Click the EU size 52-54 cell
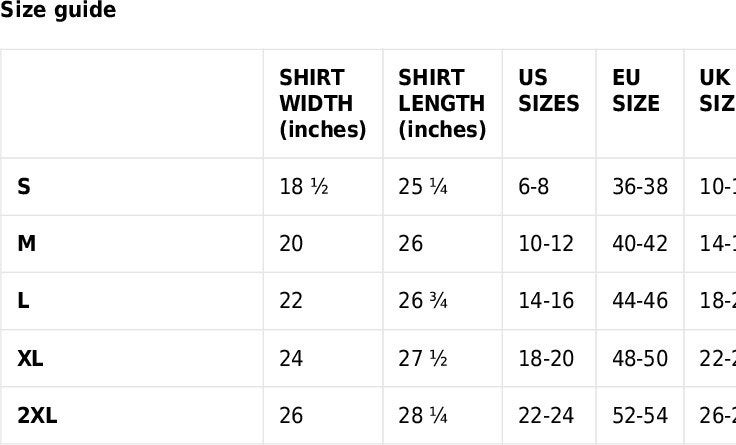The height and width of the screenshot is (445, 736). (640, 416)
